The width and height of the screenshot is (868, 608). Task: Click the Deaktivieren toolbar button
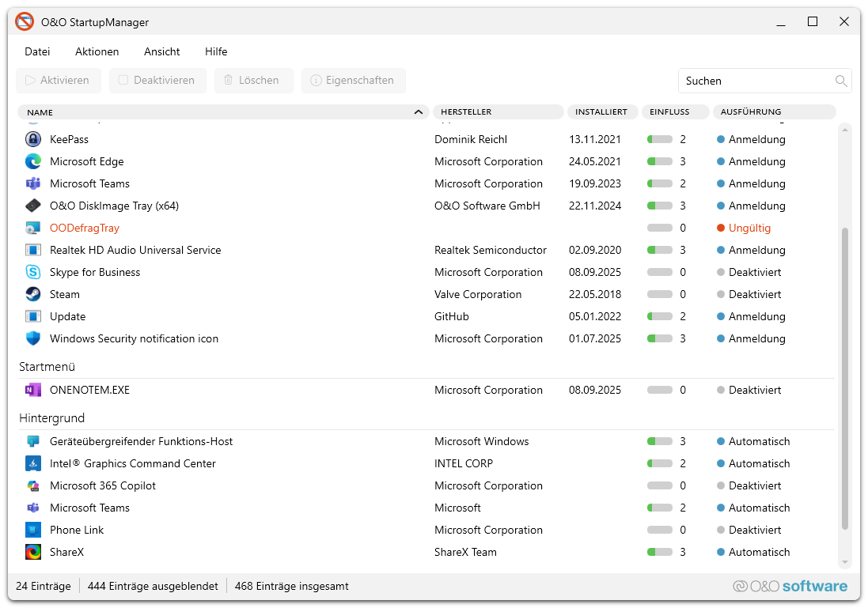(157, 80)
